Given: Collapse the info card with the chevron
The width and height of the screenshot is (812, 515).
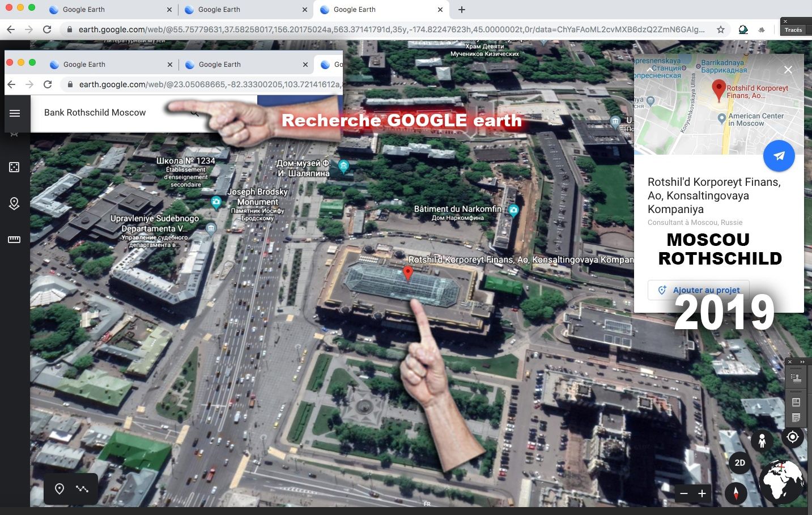Looking at the screenshot, I should coord(649,69).
